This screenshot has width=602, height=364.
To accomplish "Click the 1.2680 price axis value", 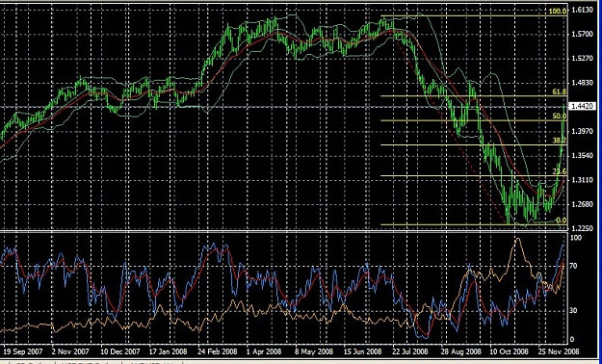I will tap(582, 204).
